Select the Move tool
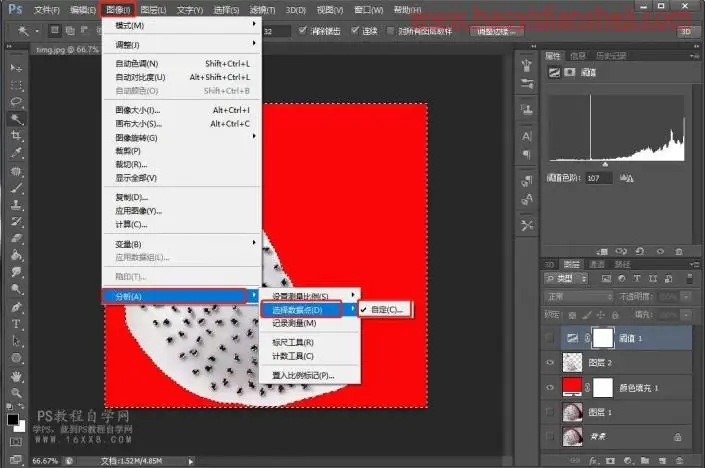 (16, 68)
